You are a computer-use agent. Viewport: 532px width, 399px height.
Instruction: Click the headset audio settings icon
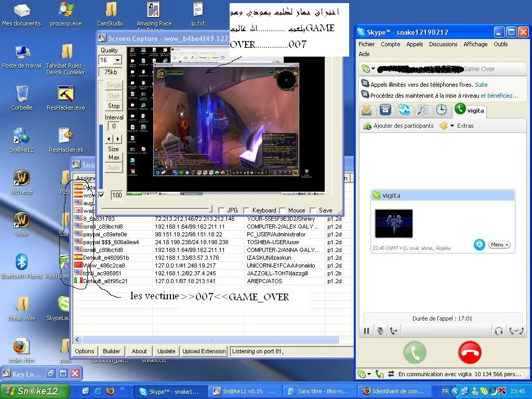click(x=499, y=331)
